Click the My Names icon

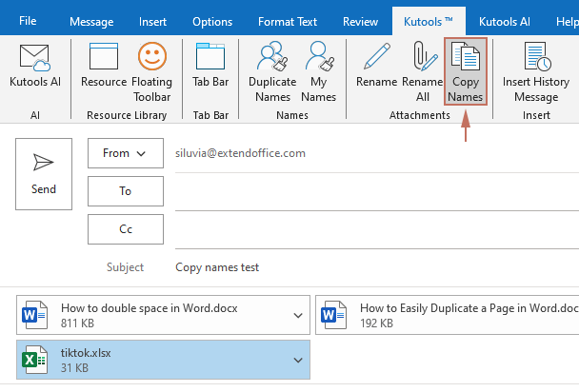319,56
